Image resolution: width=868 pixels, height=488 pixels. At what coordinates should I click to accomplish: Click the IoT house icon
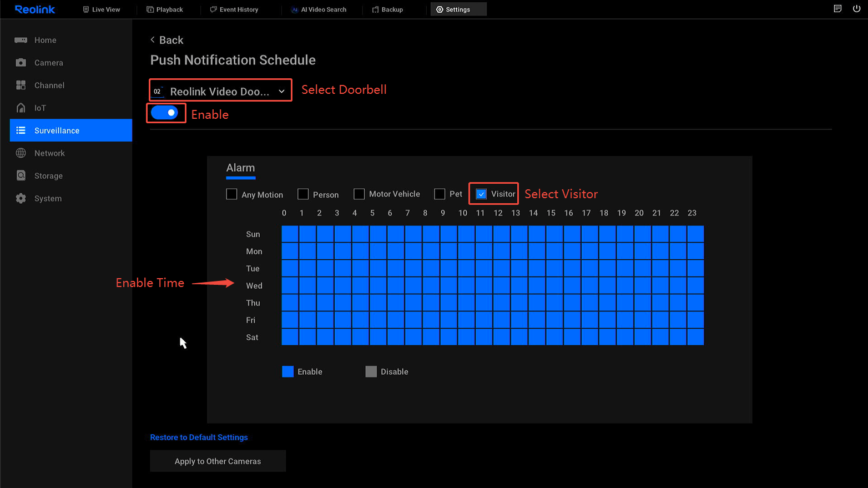coord(21,108)
